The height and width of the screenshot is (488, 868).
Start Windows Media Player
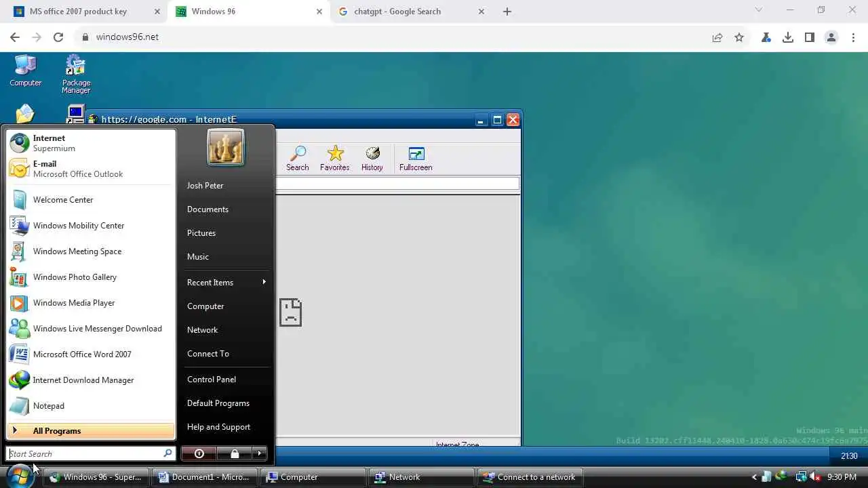(x=91, y=303)
